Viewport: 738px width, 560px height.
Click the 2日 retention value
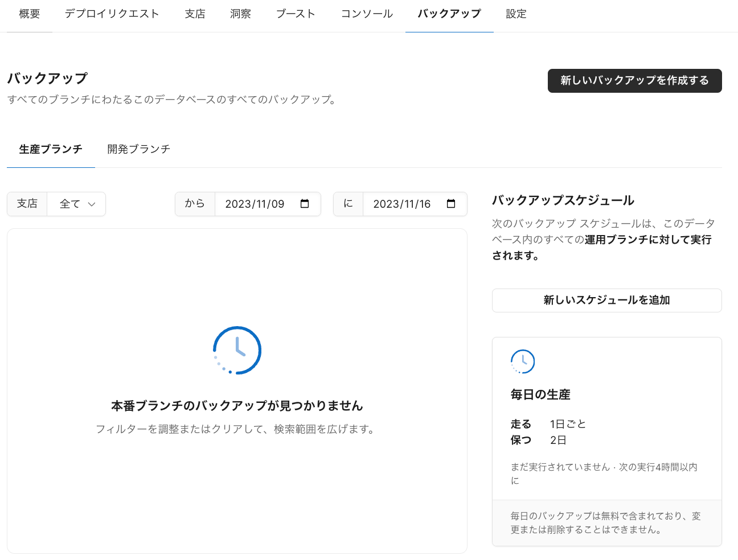558,440
